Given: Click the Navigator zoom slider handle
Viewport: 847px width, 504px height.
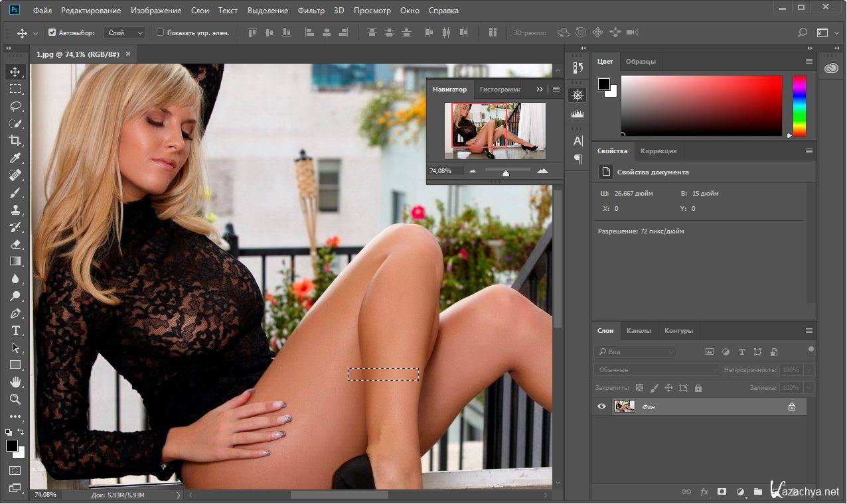Looking at the screenshot, I should (506, 172).
